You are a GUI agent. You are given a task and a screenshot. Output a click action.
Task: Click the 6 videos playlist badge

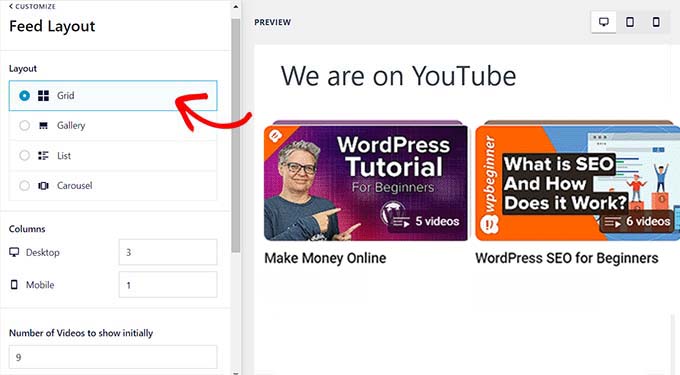pos(637,222)
